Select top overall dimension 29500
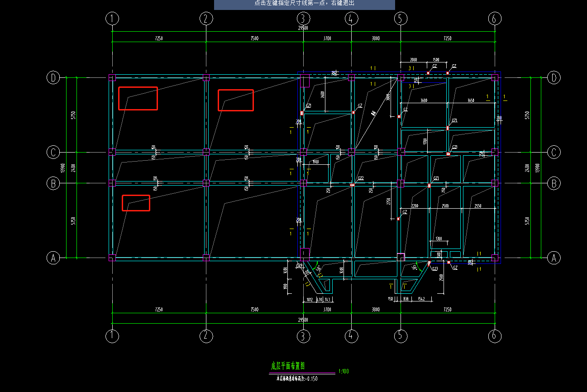 pyautogui.click(x=303, y=28)
